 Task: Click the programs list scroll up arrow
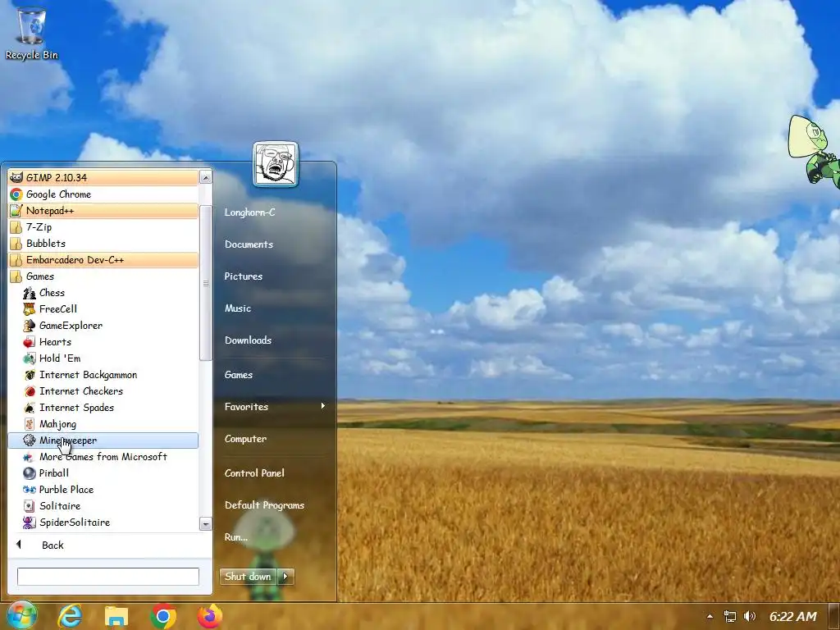pyautogui.click(x=206, y=177)
